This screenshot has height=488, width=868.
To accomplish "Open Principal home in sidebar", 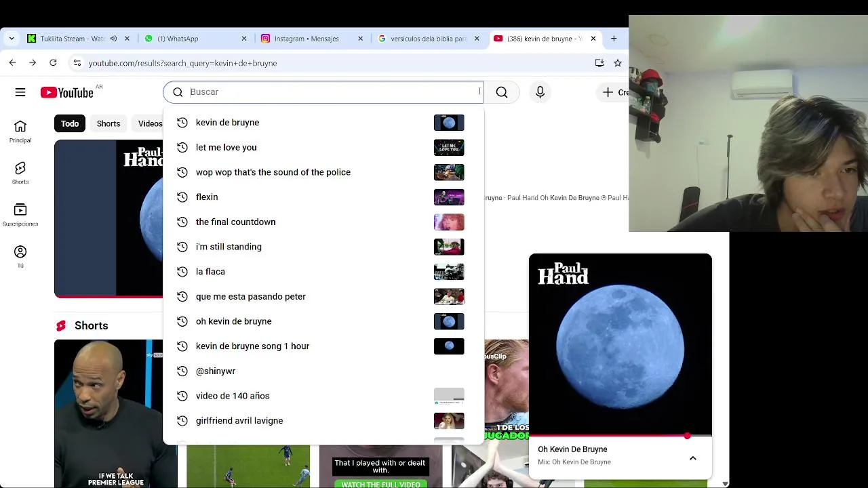I will [x=20, y=131].
